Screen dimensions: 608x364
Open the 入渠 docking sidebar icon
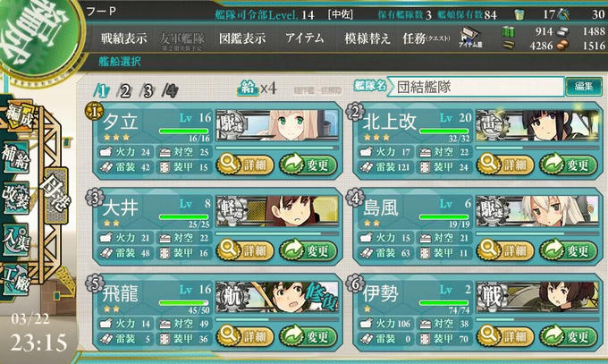[16, 239]
